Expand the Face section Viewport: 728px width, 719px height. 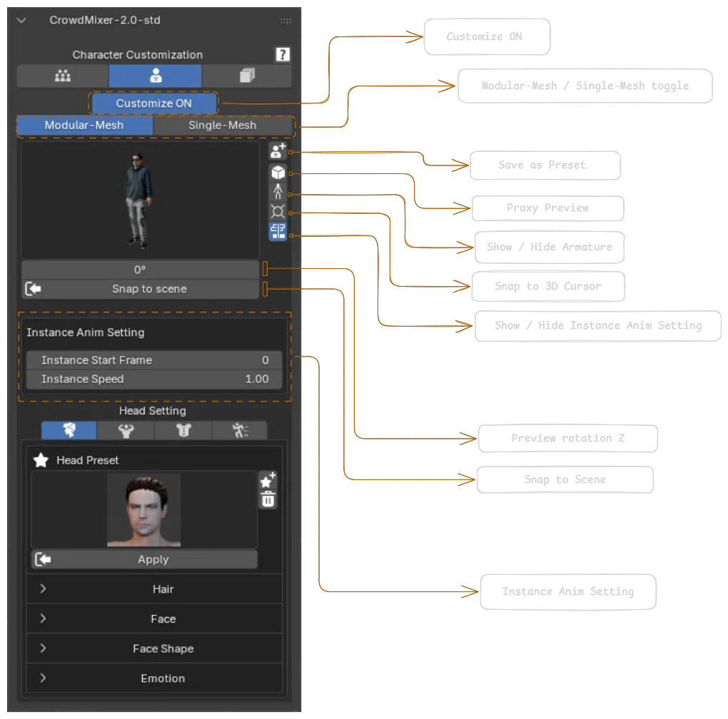(154, 619)
